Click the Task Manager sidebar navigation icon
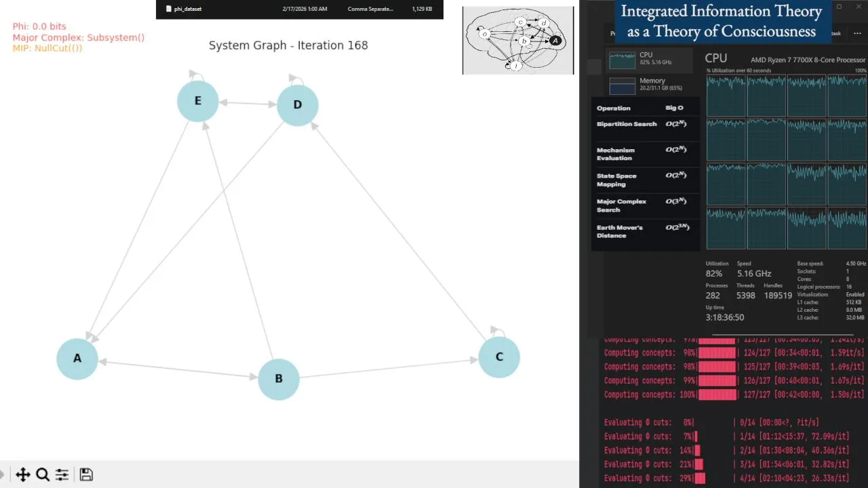Screen dimensions: 868x488 pos(594,66)
